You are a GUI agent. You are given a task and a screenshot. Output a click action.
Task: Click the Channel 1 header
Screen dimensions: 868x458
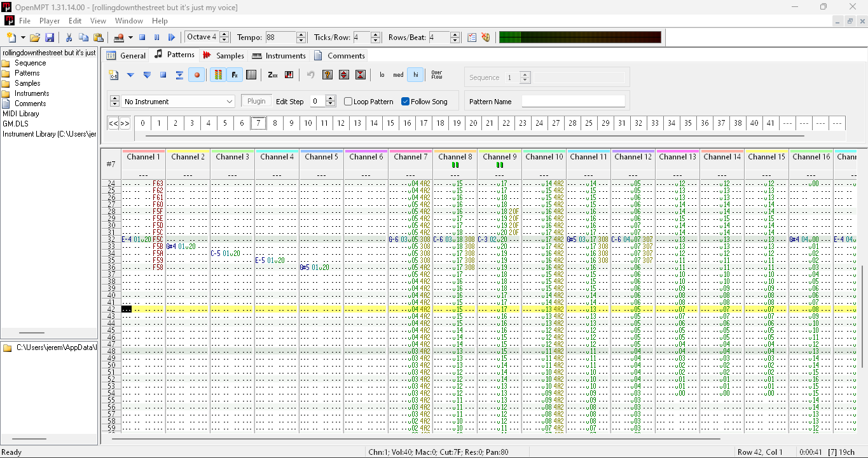pyautogui.click(x=143, y=157)
